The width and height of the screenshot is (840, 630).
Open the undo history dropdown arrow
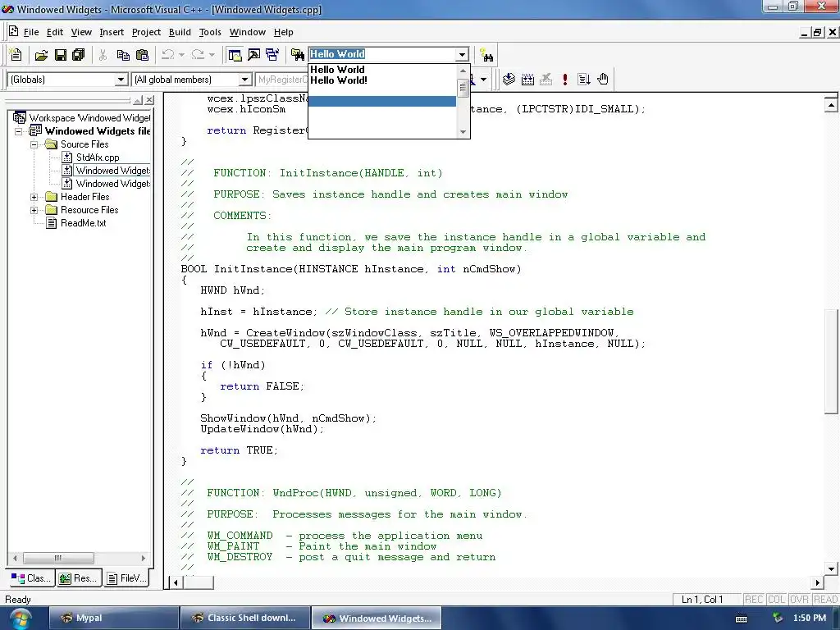click(x=181, y=55)
